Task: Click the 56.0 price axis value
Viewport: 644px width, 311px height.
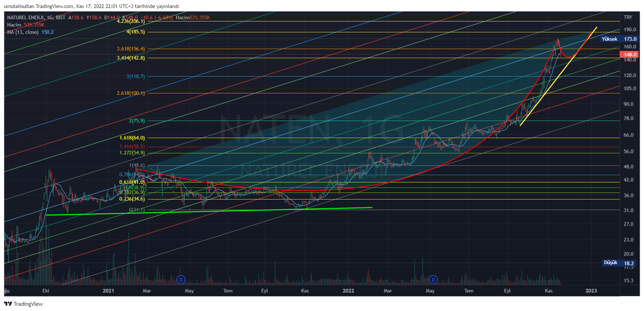Action: [x=628, y=151]
